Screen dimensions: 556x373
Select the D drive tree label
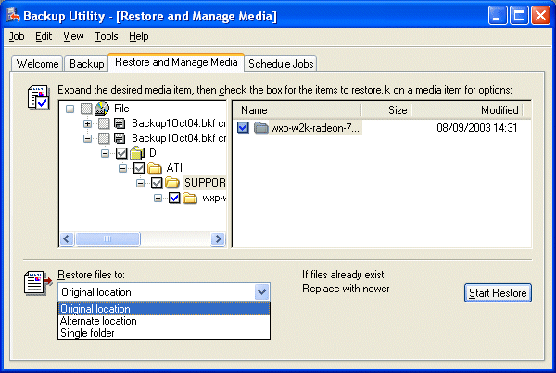pos(152,153)
